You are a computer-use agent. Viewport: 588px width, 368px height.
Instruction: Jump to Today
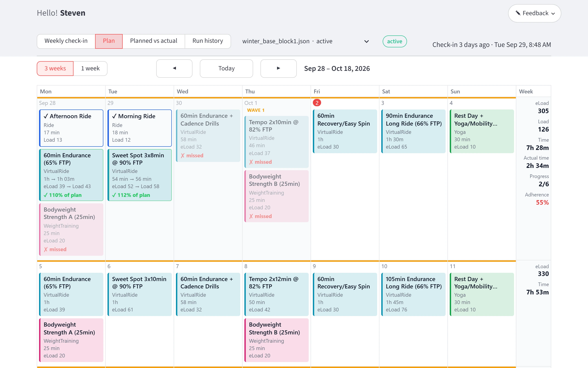pos(226,68)
